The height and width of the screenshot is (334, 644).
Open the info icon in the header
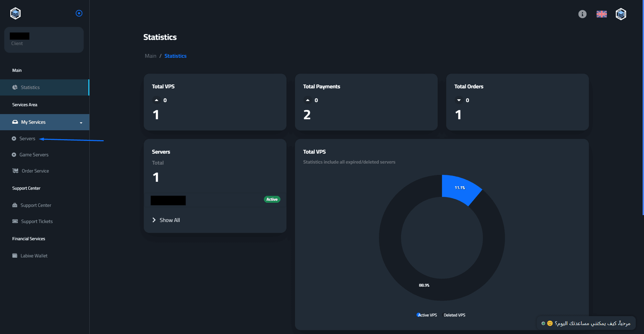point(582,14)
